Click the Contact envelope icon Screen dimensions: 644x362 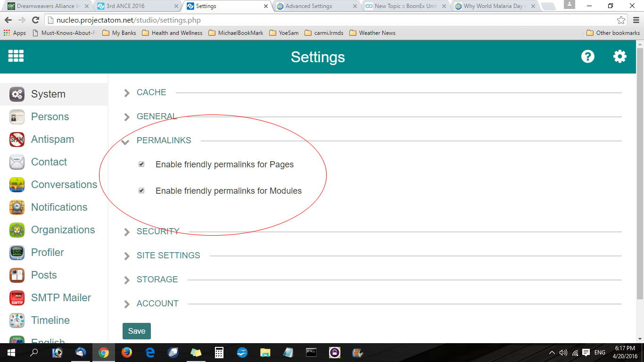pyautogui.click(x=17, y=162)
